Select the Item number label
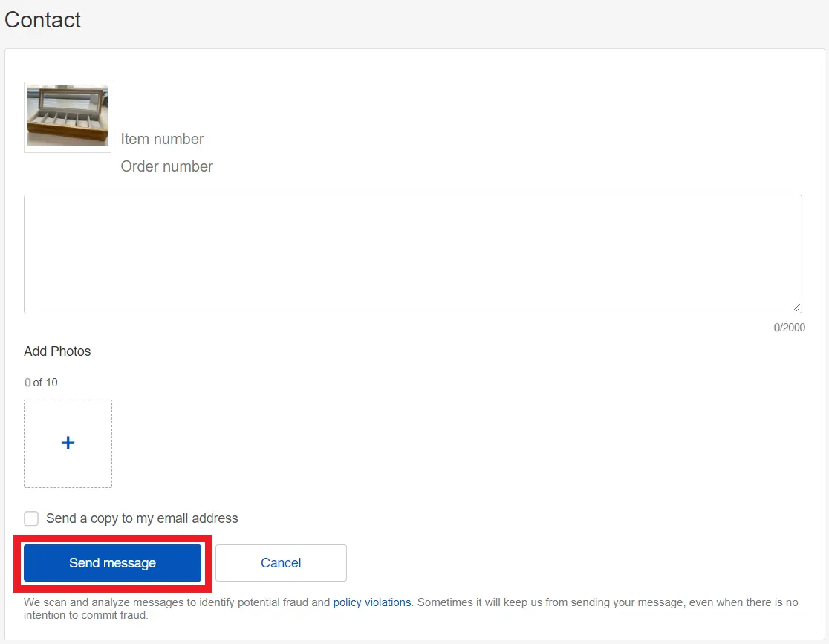The image size is (829, 644). [163, 139]
